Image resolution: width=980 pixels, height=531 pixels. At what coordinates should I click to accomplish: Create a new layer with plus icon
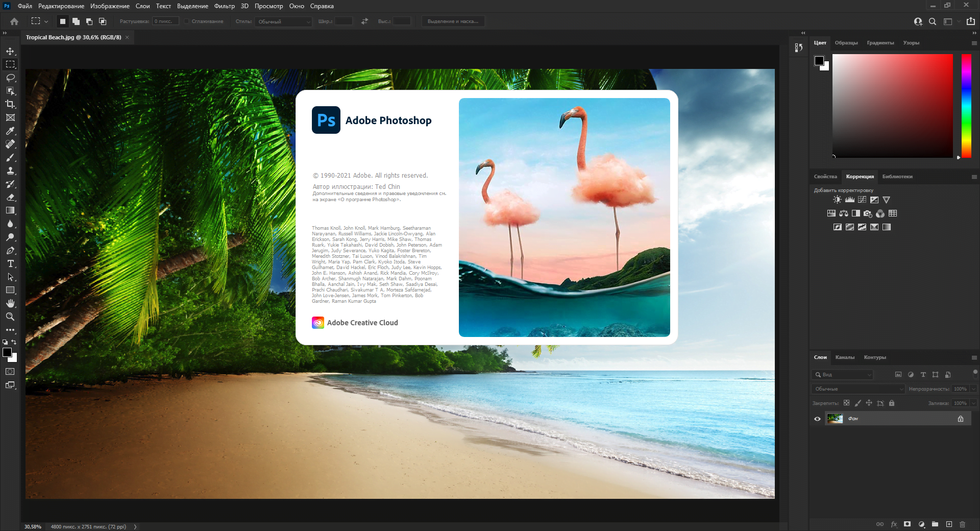pos(949,524)
